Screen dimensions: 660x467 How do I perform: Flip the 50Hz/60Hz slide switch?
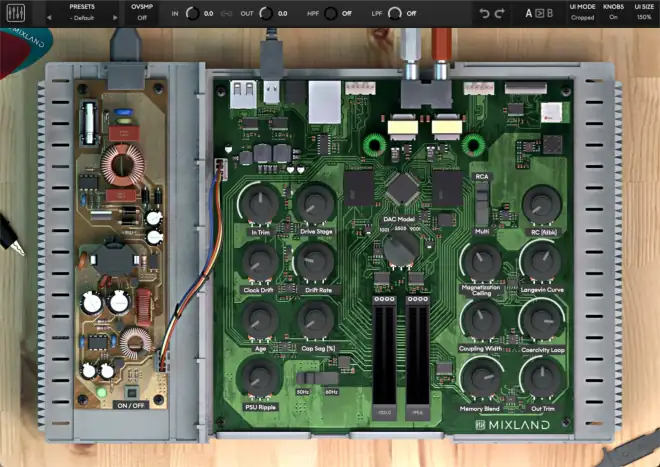317,378
